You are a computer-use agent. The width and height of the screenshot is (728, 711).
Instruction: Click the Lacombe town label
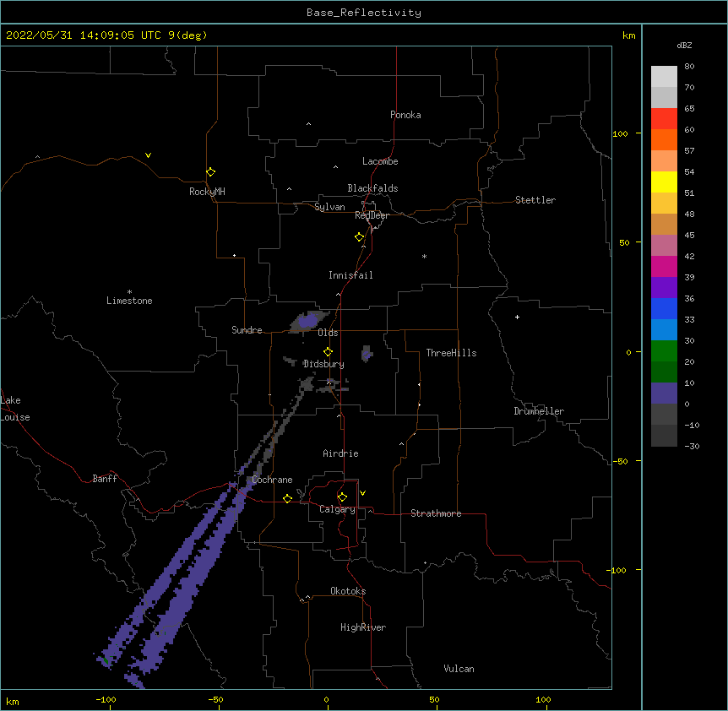pos(380,161)
